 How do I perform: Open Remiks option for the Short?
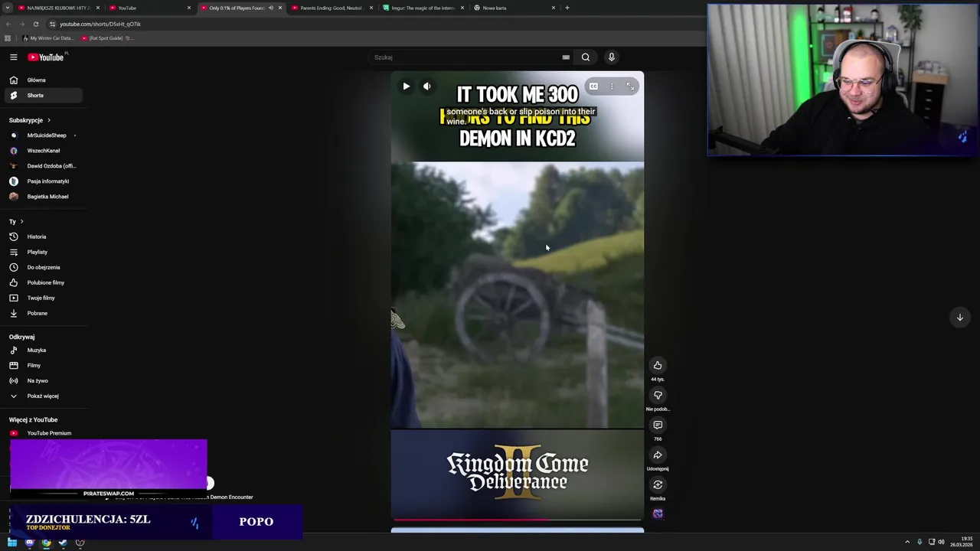(x=658, y=484)
